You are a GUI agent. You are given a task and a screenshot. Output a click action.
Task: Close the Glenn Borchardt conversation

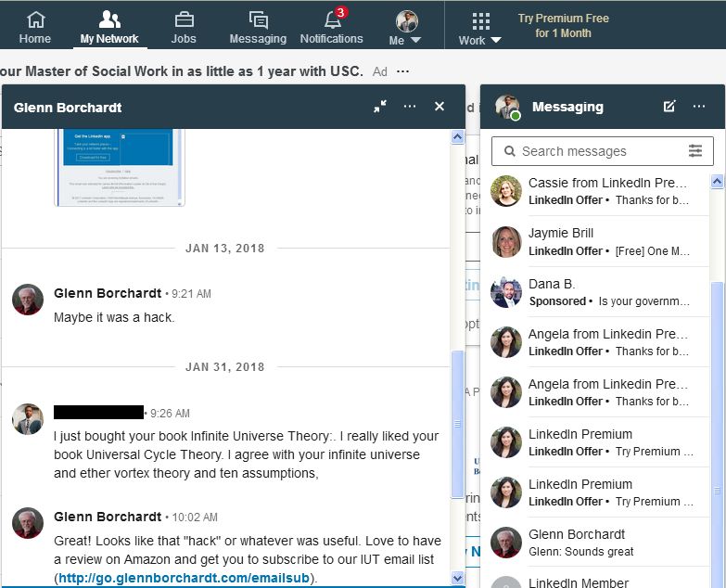coord(439,107)
